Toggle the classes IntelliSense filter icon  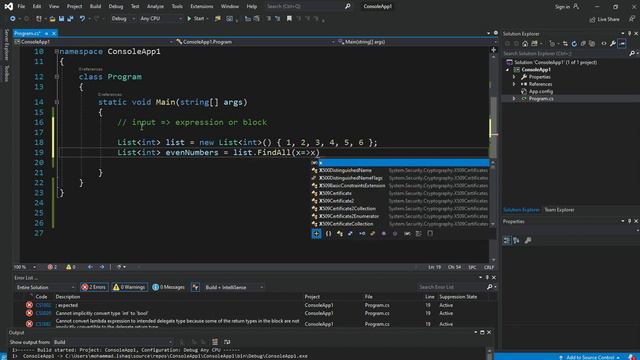point(340,233)
